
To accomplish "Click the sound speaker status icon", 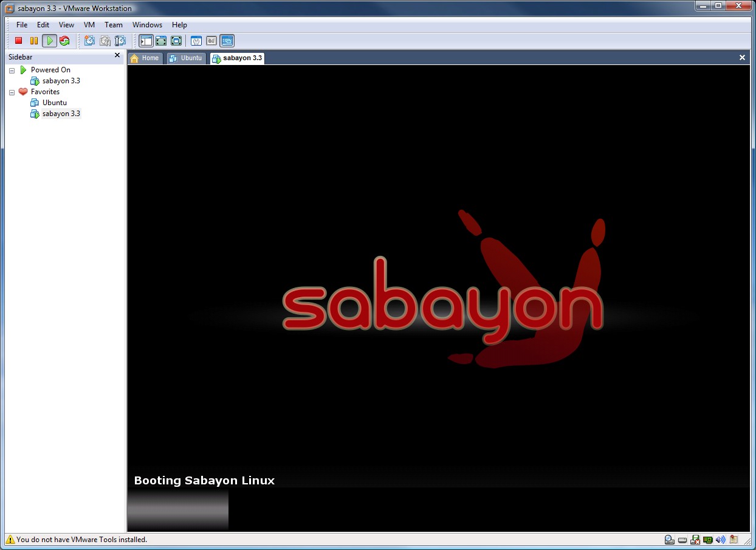I will [721, 539].
